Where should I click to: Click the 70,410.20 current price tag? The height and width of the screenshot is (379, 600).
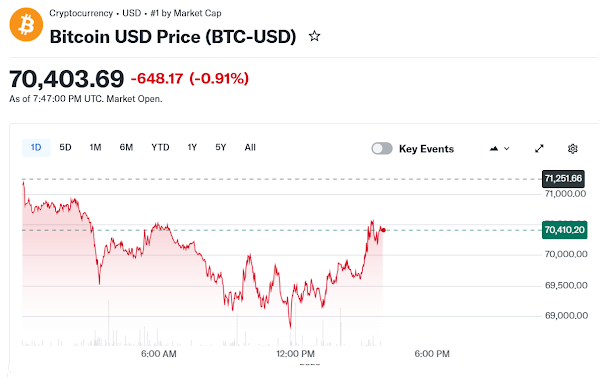click(564, 230)
